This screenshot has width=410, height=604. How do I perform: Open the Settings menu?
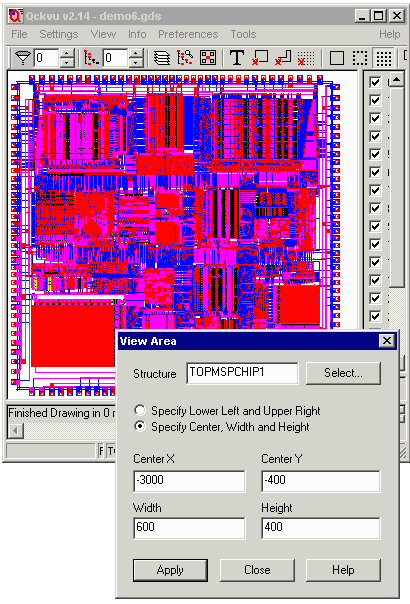click(x=59, y=34)
